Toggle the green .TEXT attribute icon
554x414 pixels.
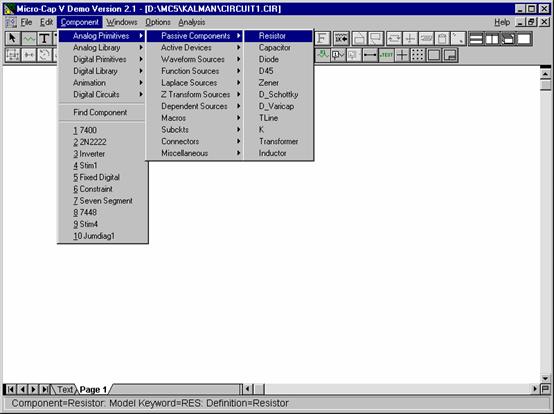click(x=386, y=55)
